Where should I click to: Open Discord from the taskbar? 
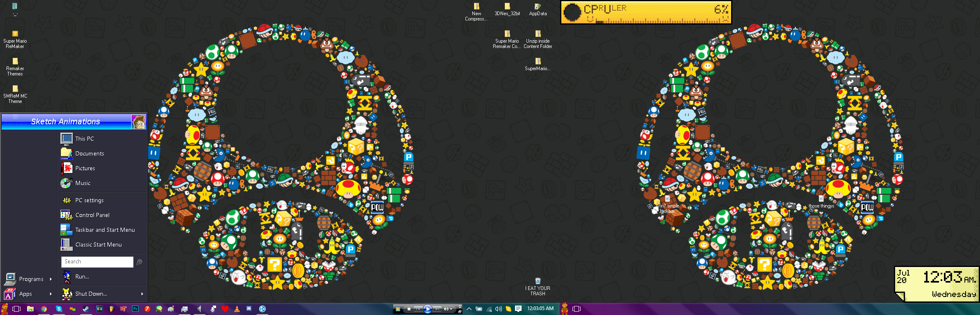[249, 309]
